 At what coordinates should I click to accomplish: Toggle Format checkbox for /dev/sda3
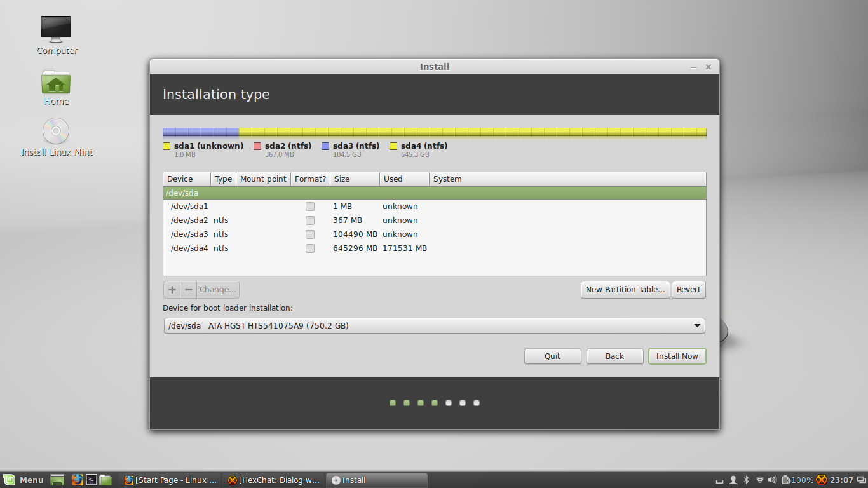310,234
